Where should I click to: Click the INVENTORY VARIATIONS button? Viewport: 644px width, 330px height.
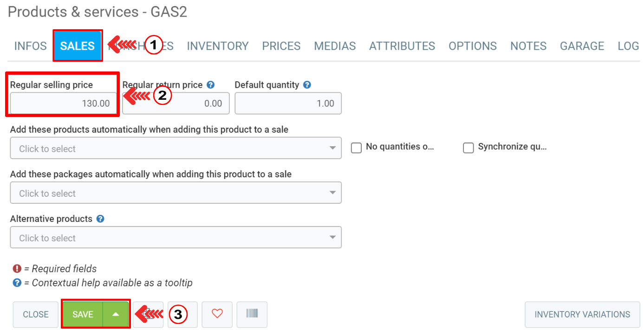click(x=582, y=314)
